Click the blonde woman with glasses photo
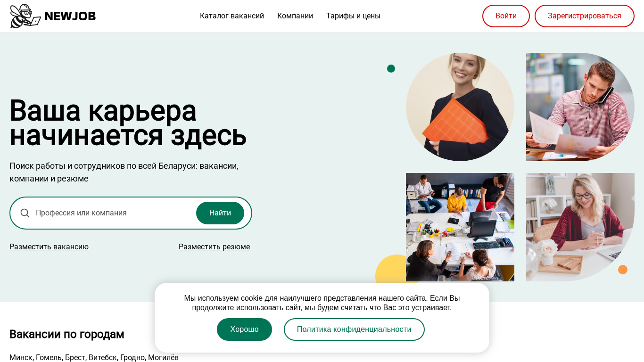This screenshot has height=362, width=644. point(580,227)
